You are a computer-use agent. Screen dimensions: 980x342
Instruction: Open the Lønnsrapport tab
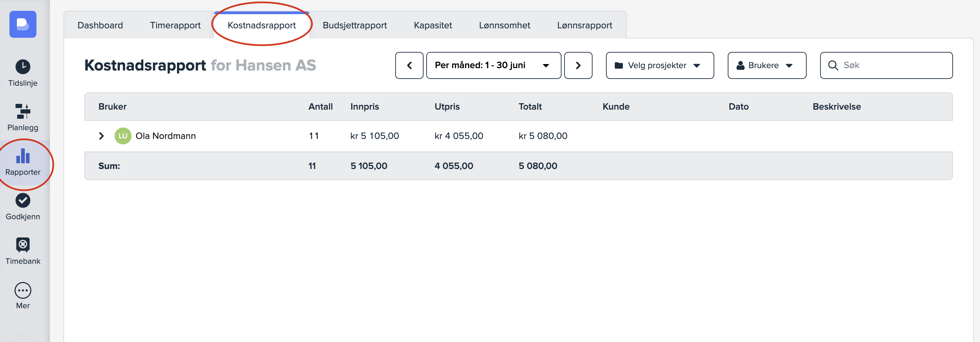[x=584, y=26]
